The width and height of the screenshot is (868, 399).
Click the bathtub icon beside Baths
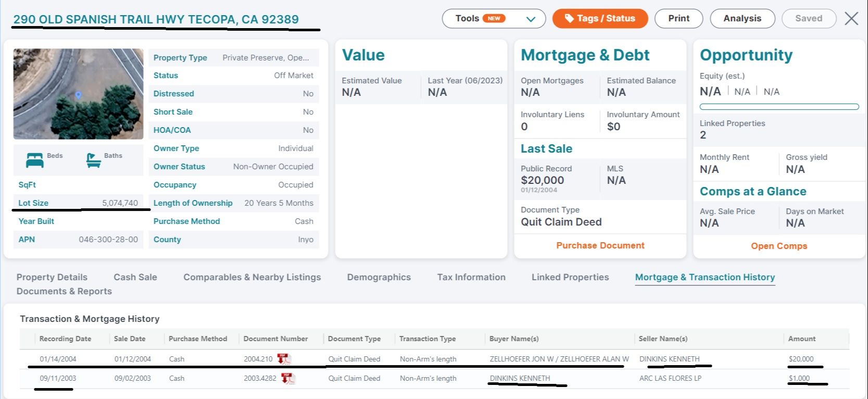pyautogui.click(x=94, y=160)
